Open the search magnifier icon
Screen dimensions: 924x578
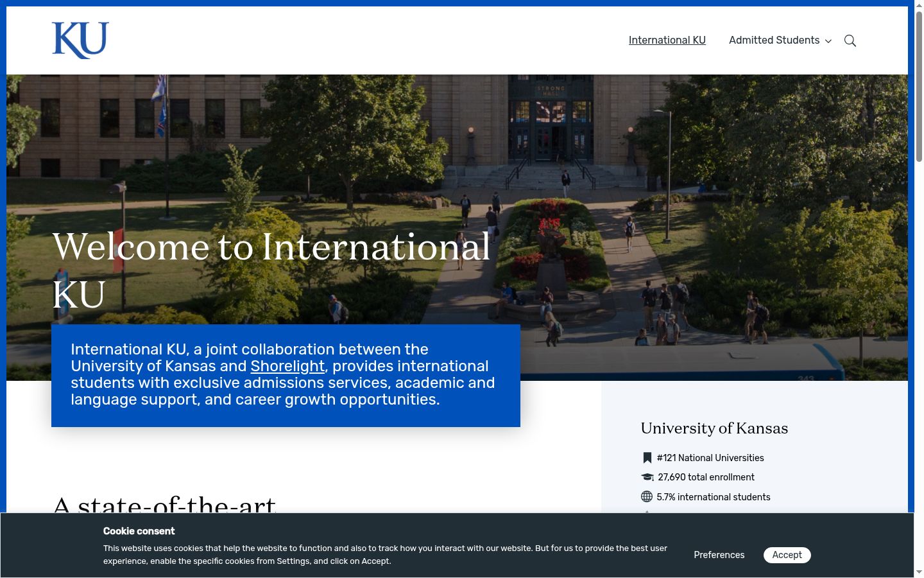pyautogui.click(x=850, y=40)
